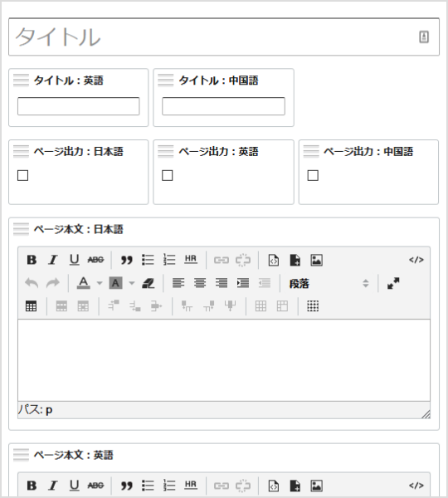Check ページ出力:英語 checkbox
Image resolution: width=448 pixels, height=498 pixels.
[x=168, y=175]
